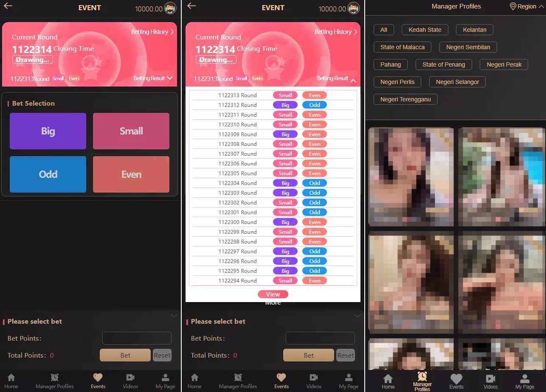Select the blue Odd bet tile
This screenshot has width=546, height=392.
48,174
